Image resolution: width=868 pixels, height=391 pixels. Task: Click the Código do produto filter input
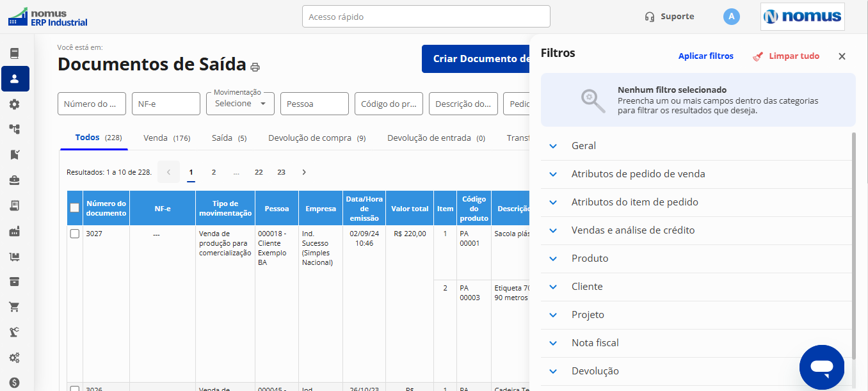click(x=389, y=104)
